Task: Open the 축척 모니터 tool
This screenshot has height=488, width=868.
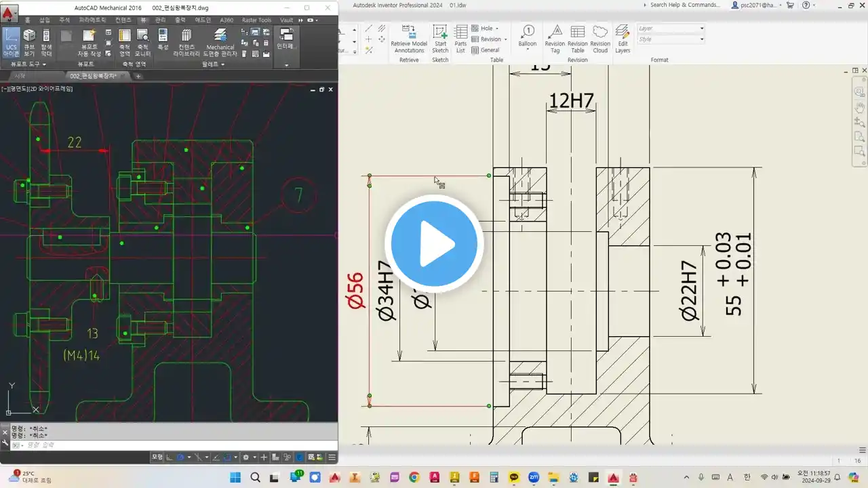Action: point(142,43)
